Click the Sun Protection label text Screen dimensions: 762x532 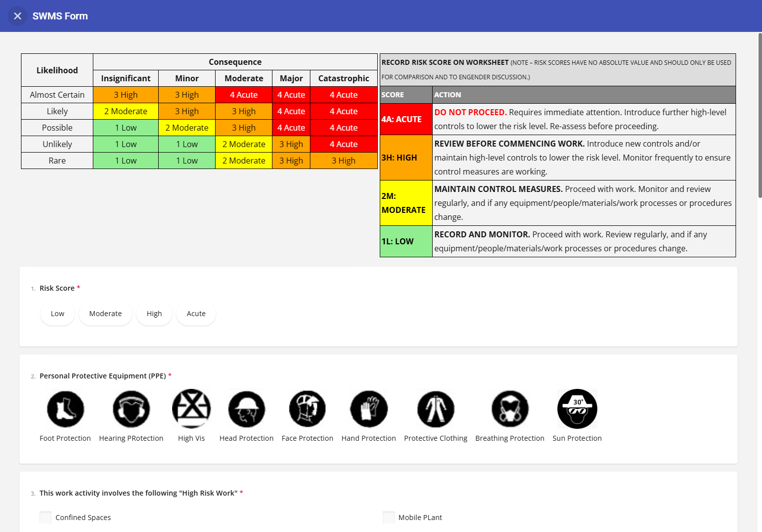tap(577, 438)
